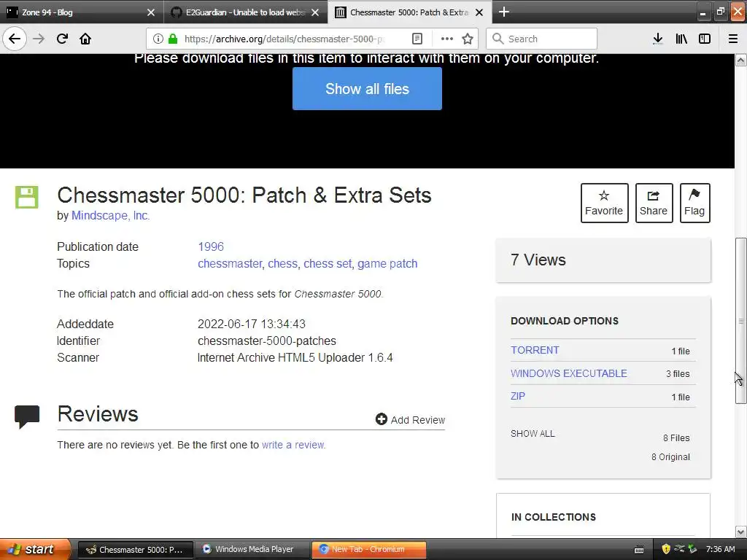
Task: Click the green floppy disk software icon
Action: tap(26, 197)
